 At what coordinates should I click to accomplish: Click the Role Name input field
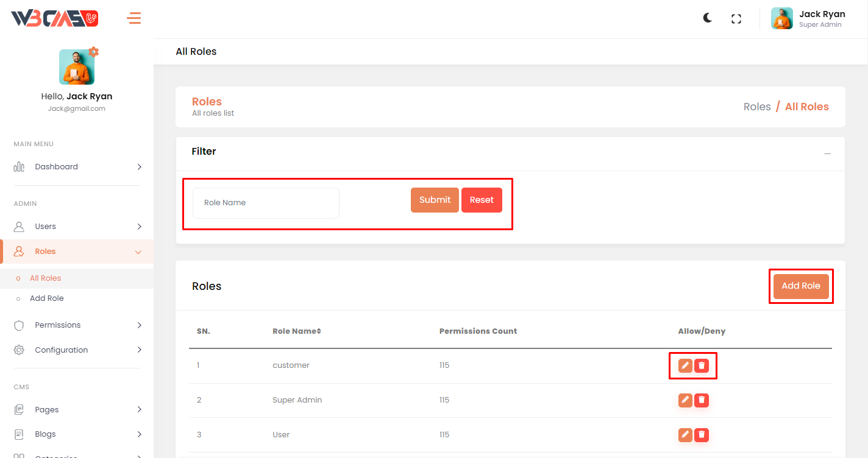266,203
